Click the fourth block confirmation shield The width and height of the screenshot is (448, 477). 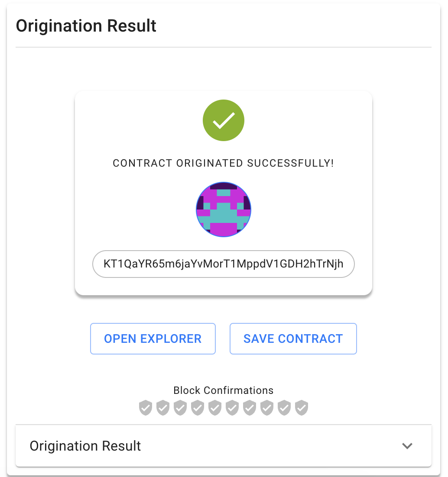(198, 408)
